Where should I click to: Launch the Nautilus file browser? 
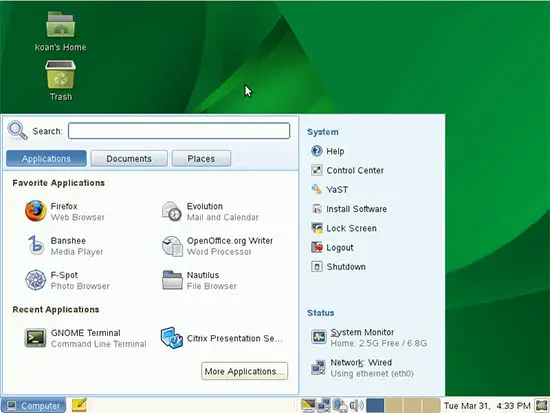199,280
